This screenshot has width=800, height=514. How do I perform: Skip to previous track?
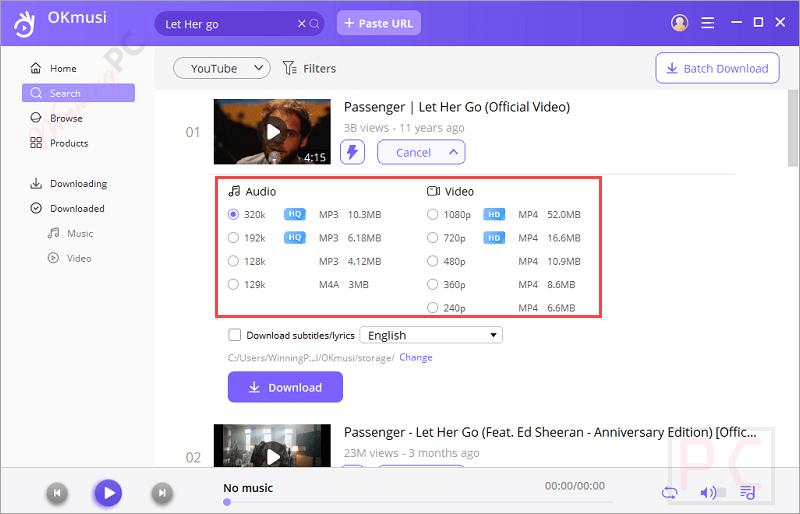click(57, 493)
